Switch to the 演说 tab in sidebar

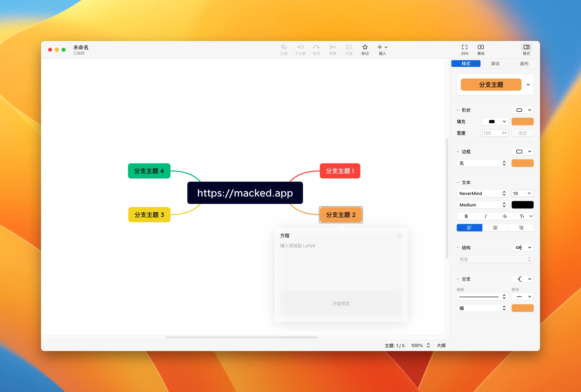pos(495,64)
